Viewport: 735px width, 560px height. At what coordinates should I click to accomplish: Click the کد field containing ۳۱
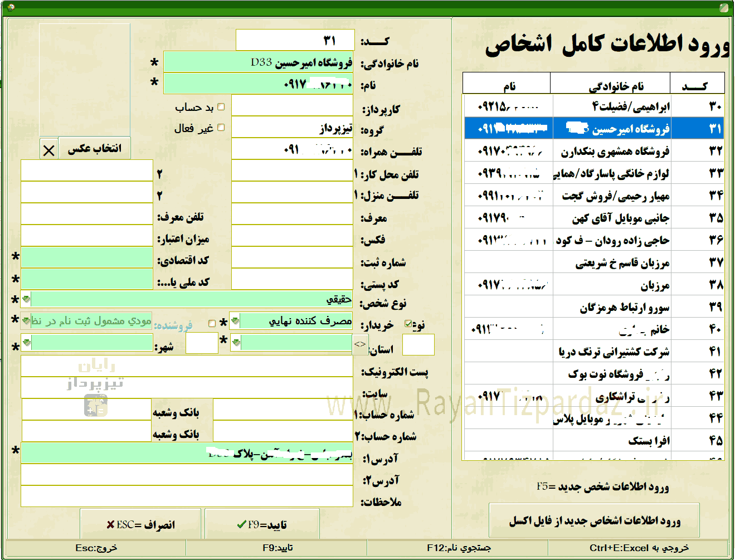[x=295, y=40]
